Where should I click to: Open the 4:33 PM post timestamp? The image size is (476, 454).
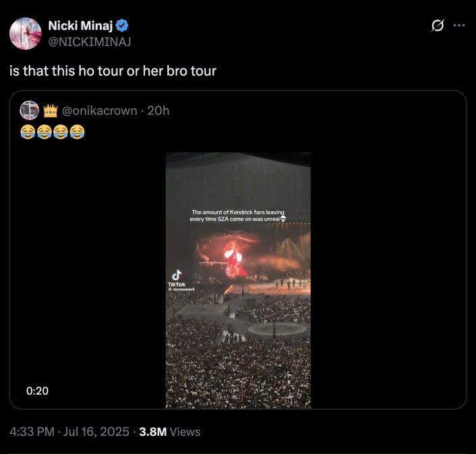tap(32, 432)
